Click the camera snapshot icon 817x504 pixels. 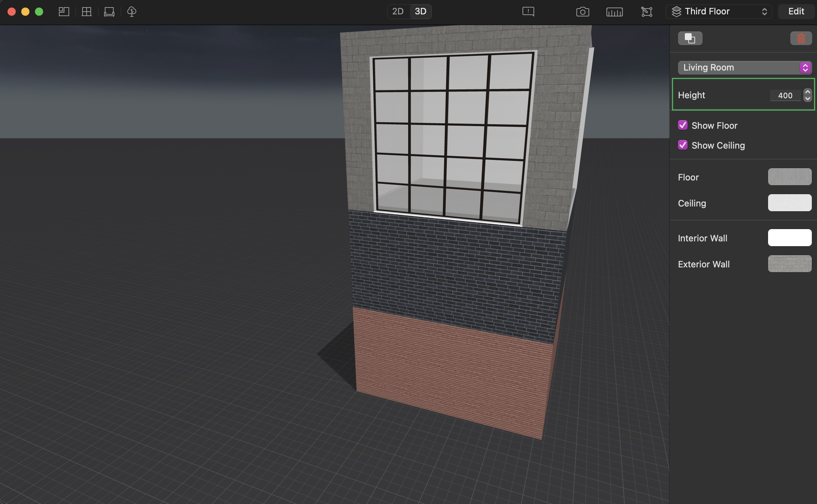click(582, 12)
